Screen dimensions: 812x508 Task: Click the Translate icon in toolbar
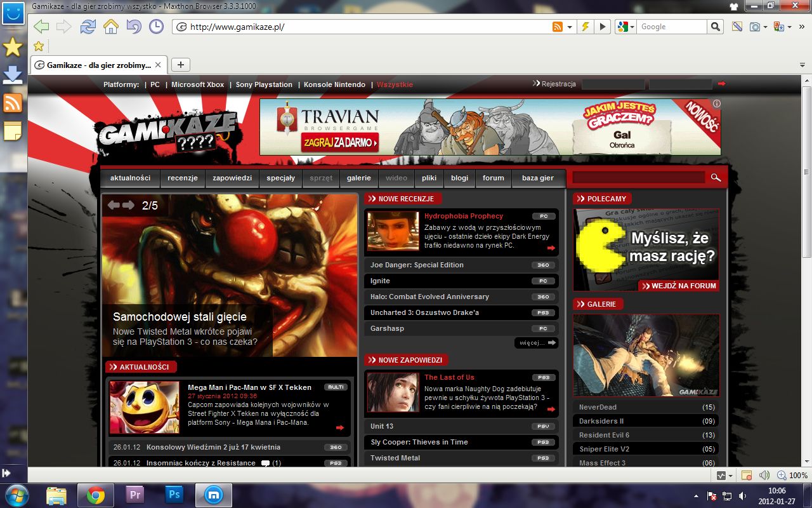point(778,27)
